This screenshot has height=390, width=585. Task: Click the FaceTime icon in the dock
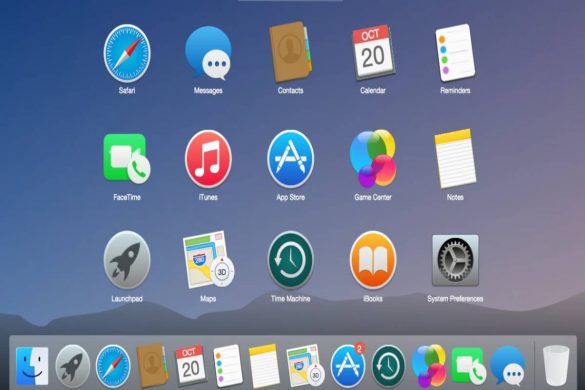click(x=469, y=366)
